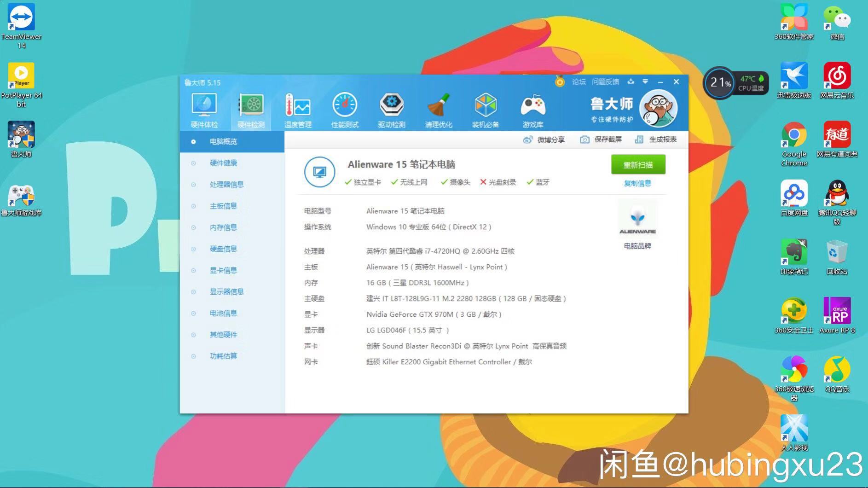
Task: Select the Axure RP 8 desktop icon
Action: click(x=837, y=315)
